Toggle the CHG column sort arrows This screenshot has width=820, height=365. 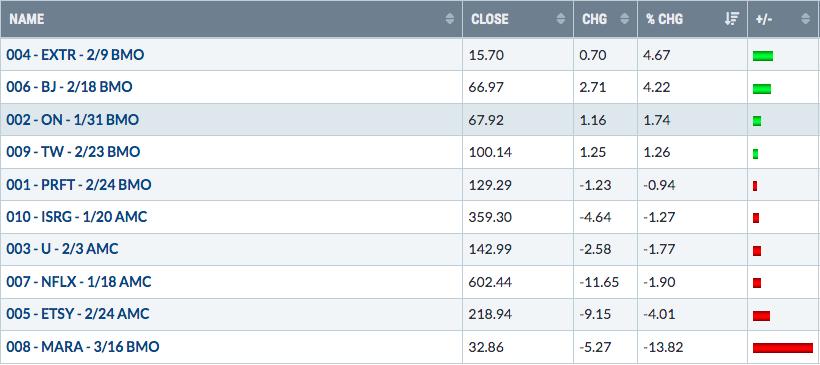[624, 19]
